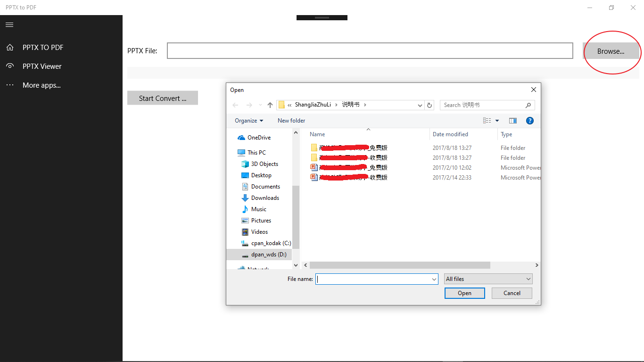Open Videos in navigation pane
Viewport: 644px width, 362px height.
pos(255,232)
